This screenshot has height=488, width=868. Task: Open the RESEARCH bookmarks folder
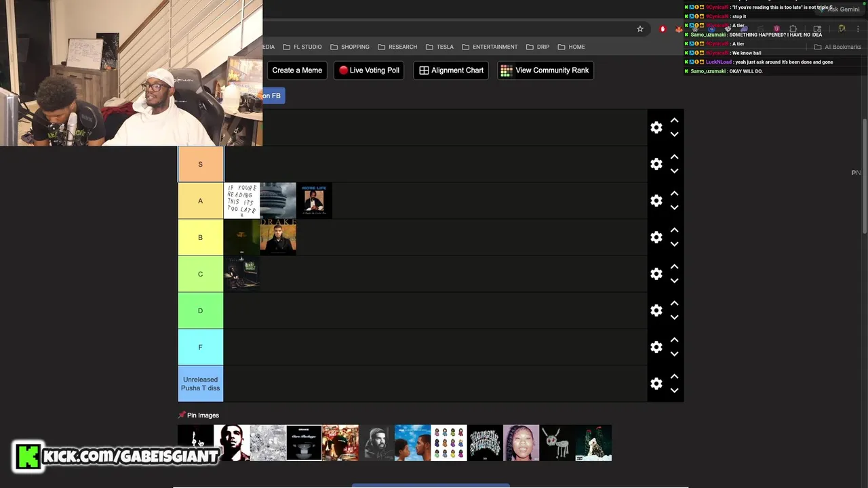[397, 47]
